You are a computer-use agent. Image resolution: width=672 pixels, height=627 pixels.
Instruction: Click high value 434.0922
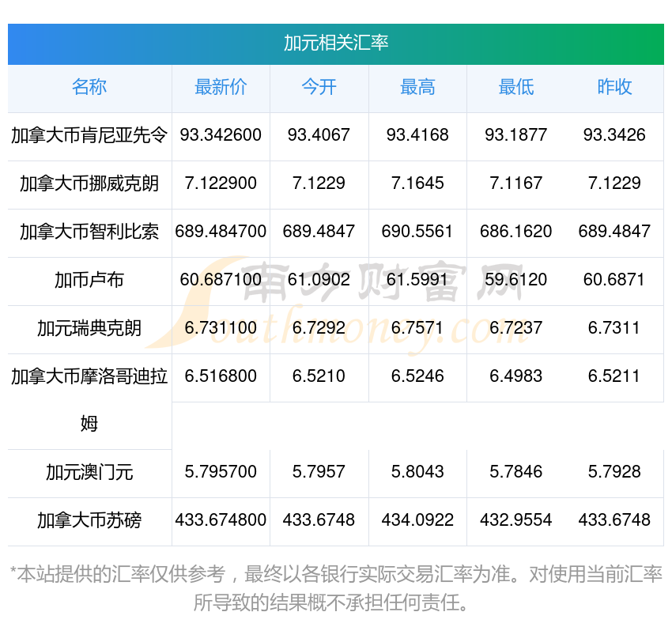point(417,520)
